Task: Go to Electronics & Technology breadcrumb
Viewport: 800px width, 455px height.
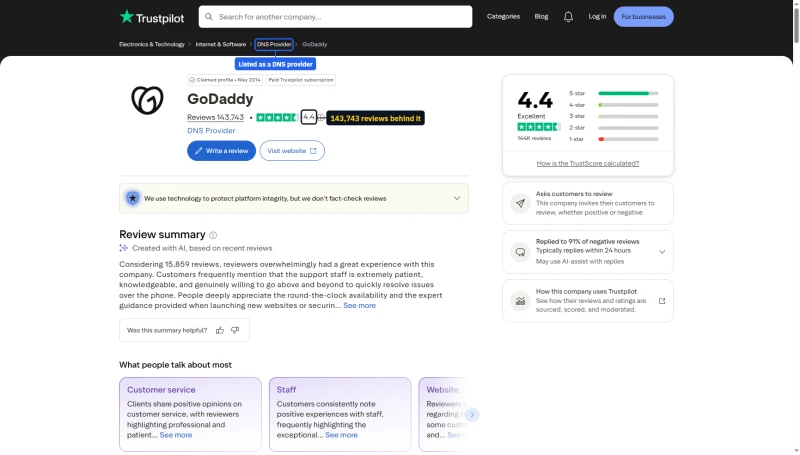Action: pos(152,44)
